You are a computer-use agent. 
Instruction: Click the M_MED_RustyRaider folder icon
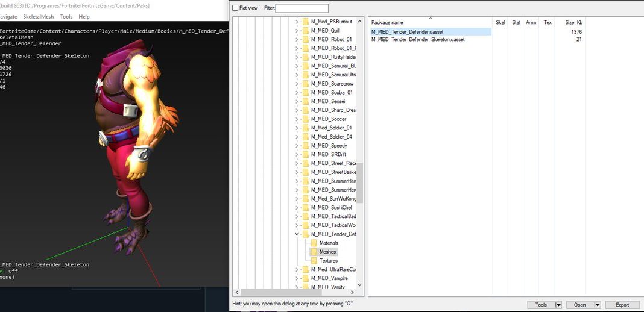click(x=305, y=57)
